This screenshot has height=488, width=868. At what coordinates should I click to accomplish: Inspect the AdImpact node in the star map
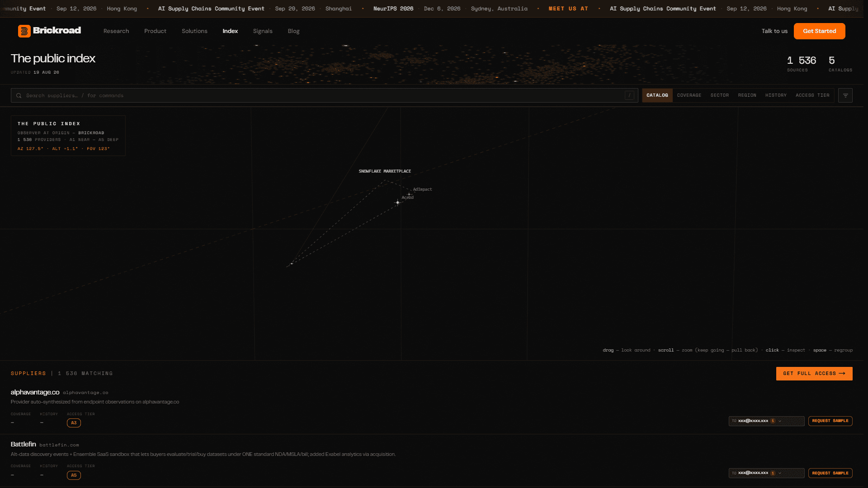(x=409, y=194)
